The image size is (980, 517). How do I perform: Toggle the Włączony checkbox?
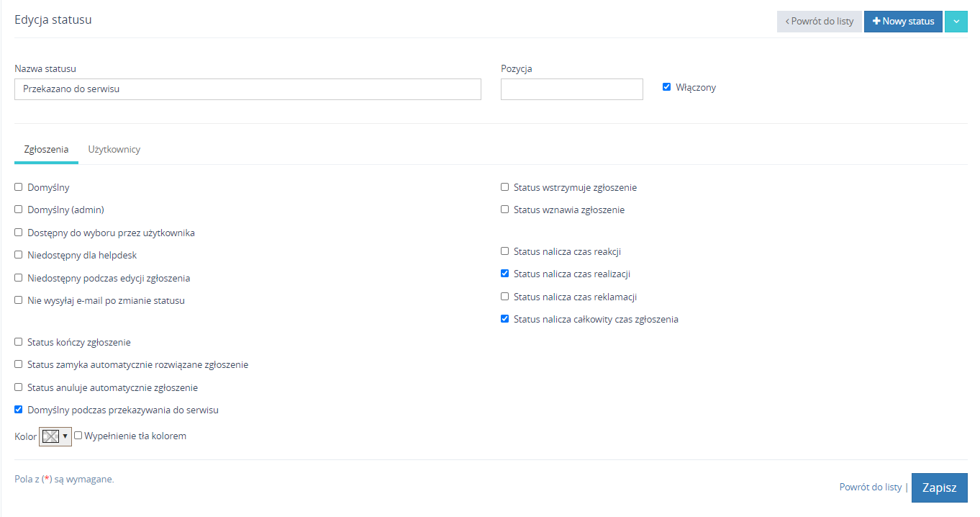coord(666,87)
